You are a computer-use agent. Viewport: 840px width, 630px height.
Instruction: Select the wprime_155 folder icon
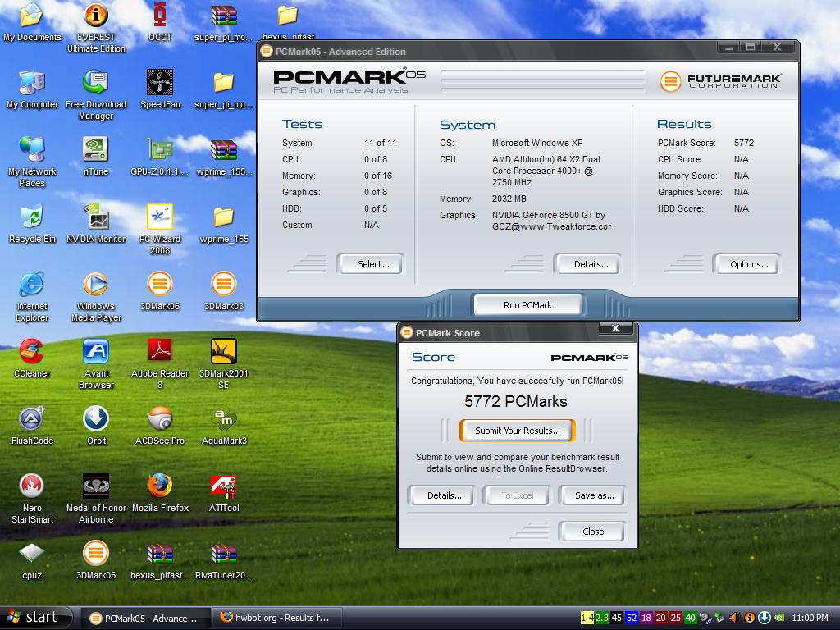(x=224, y=223)
